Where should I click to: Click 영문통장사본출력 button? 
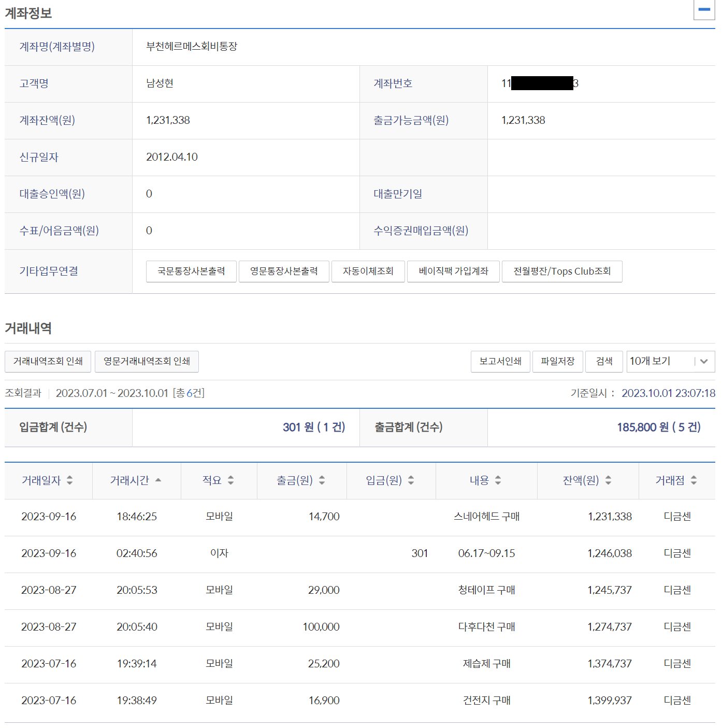pyautogui.click(x=284, y=272)
